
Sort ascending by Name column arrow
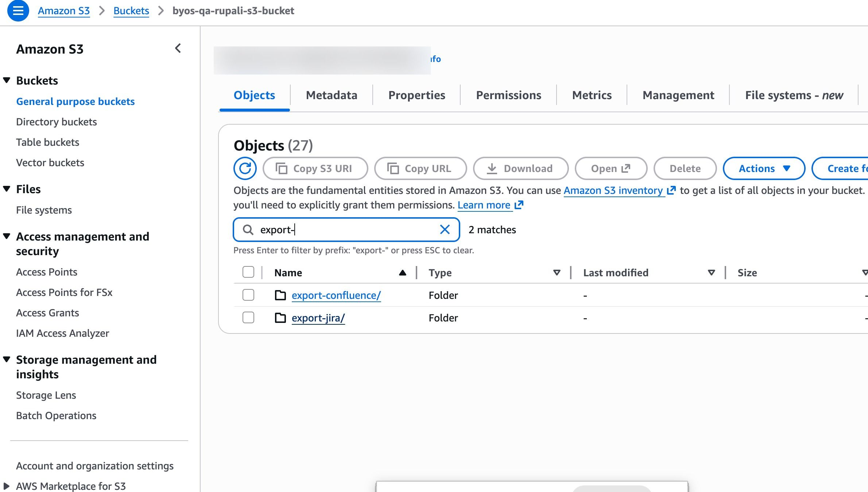(403, 273)
